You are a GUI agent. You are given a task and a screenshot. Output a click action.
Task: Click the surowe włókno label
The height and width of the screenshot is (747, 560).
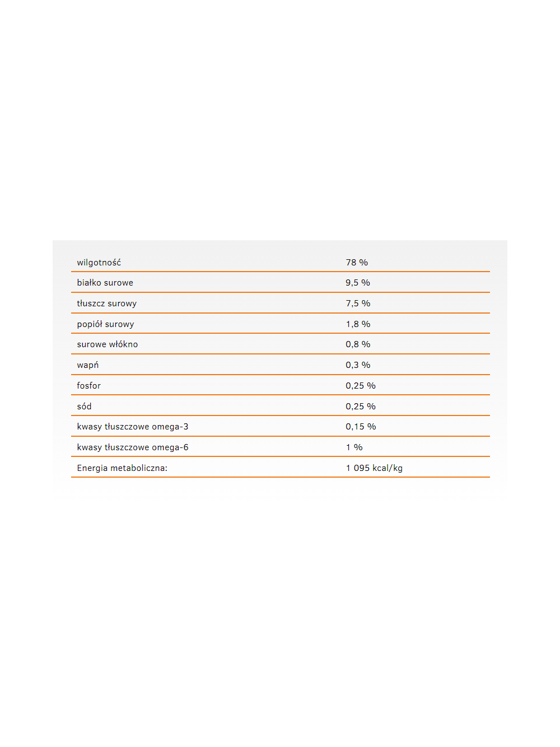pyautogui.click(x=108, y=344)
